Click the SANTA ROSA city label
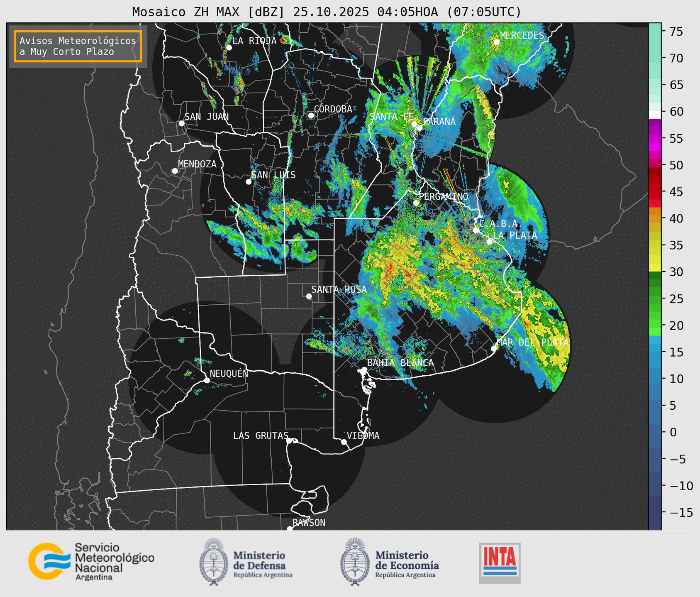 pos(339,290)
